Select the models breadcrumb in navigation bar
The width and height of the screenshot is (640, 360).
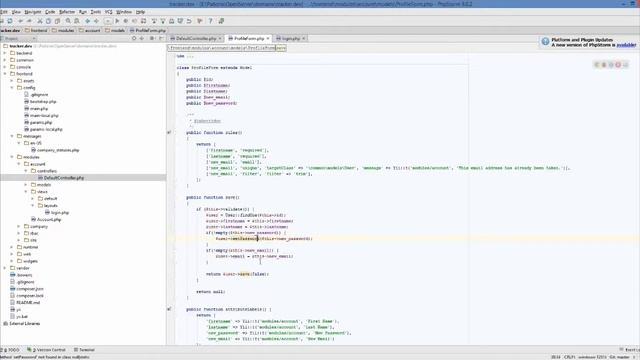[x=115, y=30]
